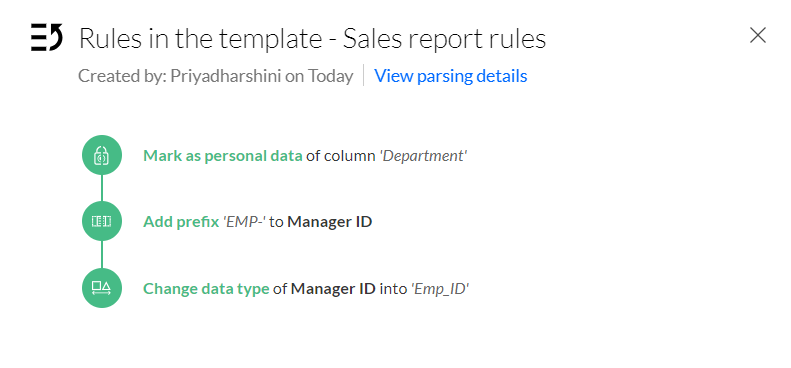Close the rules template dialog

click(x=758, y=36)
